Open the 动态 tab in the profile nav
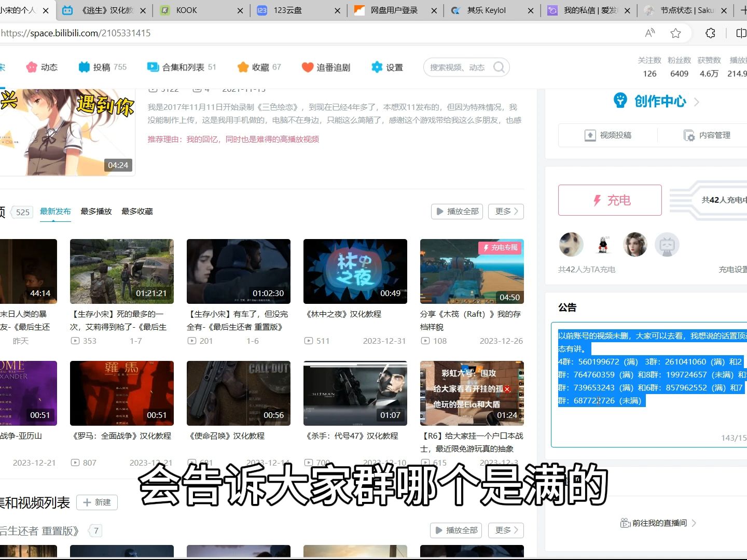Image resolution: width=747 pixels, height=560 pixels. [x=42, y=67]
